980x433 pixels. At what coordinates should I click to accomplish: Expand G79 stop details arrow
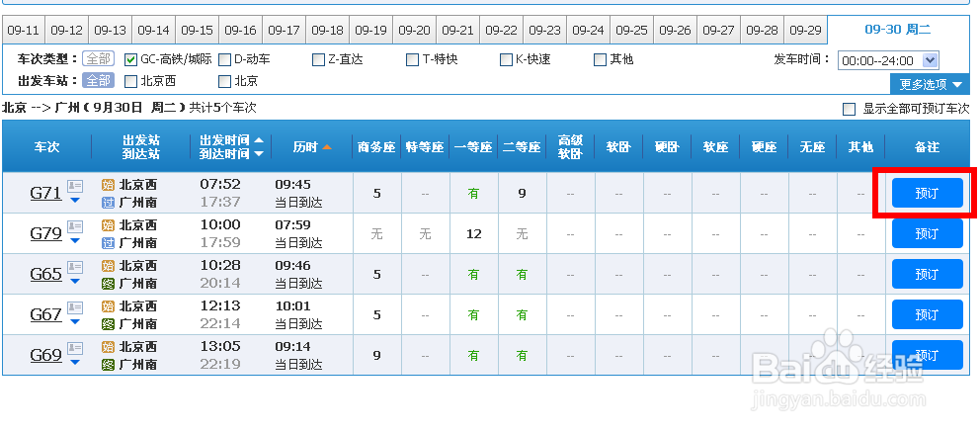click(x=75, y=241)
